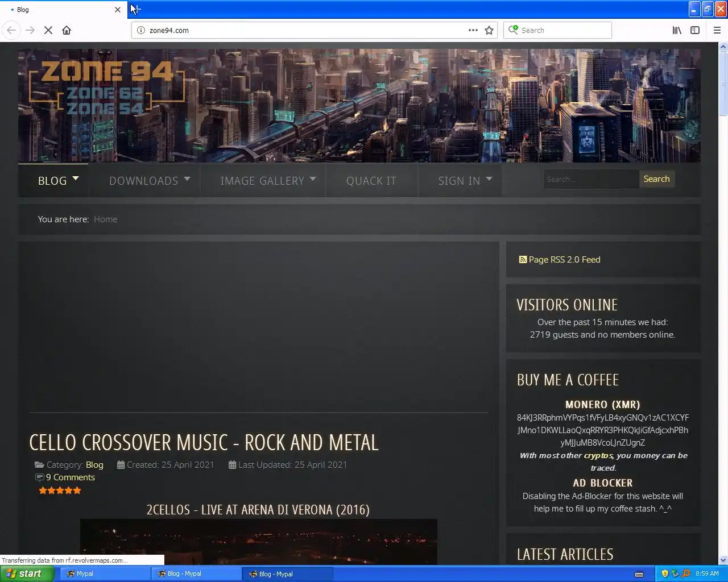Click the site search input field
This screenshot has width=728, height=582.
(591, 179)
